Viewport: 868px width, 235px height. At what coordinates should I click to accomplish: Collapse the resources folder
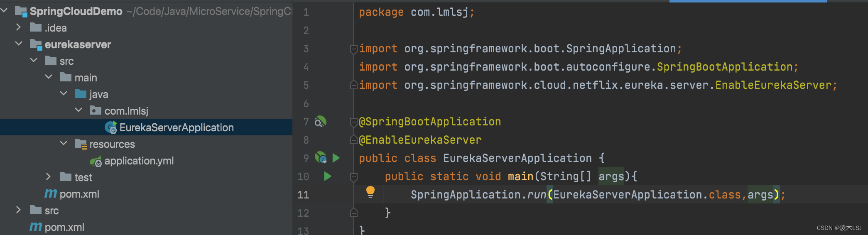(x=64, y=143)
